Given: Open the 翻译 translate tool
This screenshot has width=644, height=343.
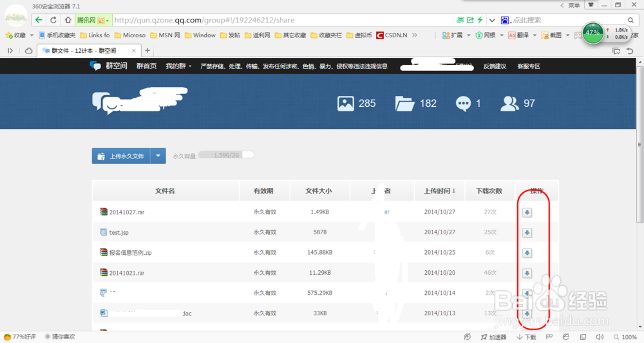Looking at the screenshot, I should [518, 35].
